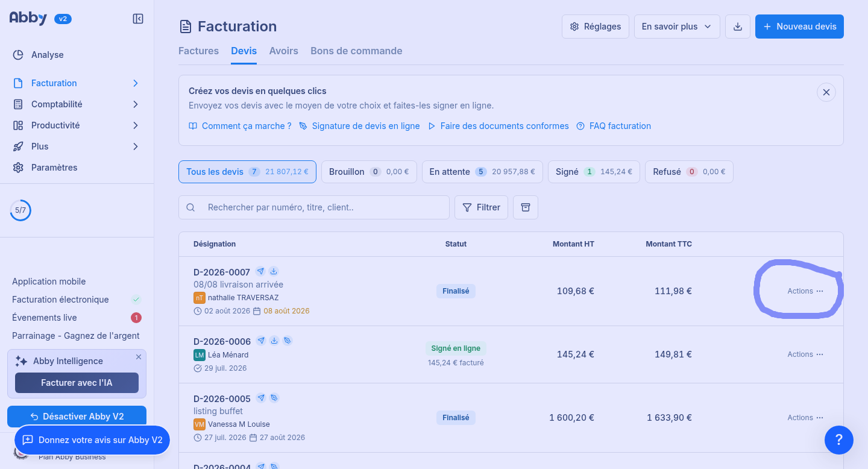Screen dimensions: 868x469
Task: Filter by Brouillon status
Action: (369, 172)
